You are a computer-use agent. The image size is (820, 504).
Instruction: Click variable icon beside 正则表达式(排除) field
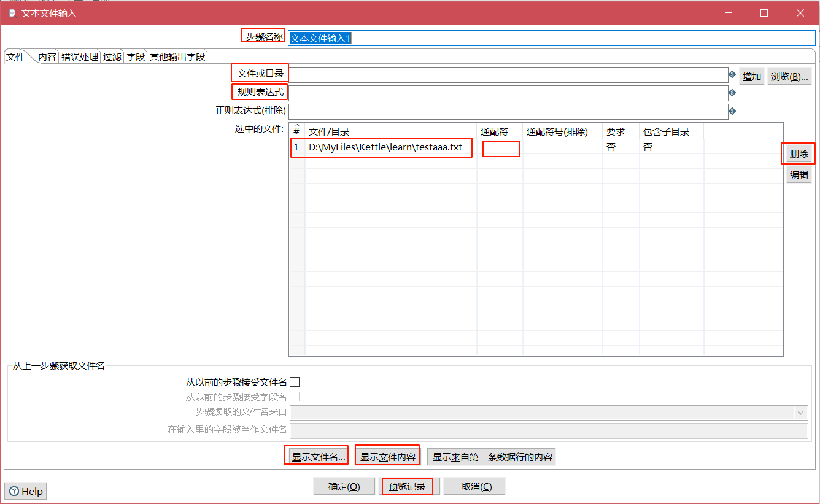tap(732, 112)
